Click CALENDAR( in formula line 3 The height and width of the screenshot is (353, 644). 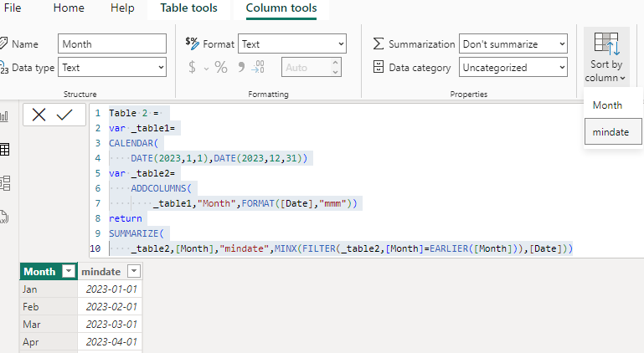(x=133, y=143)
